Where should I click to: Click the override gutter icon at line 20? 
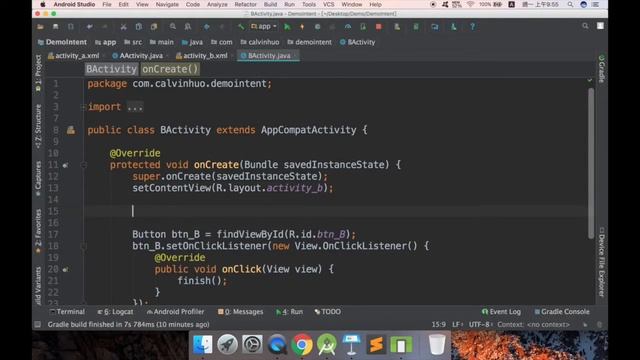tap(65, 270)
